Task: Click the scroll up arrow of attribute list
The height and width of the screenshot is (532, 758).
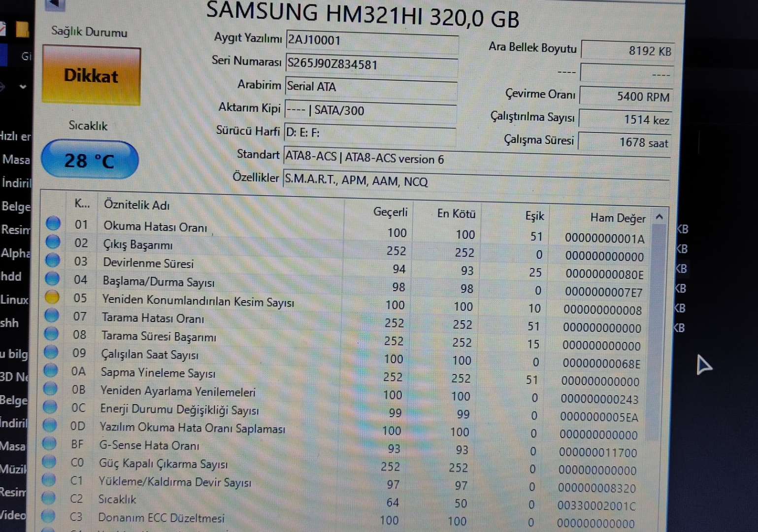Action: coord(659,217)
